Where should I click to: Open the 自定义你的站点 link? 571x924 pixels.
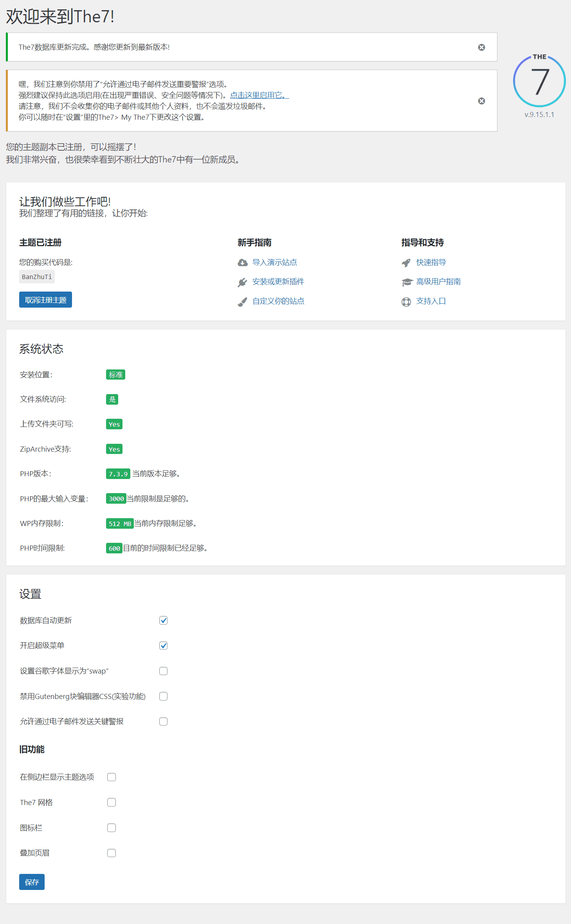[278, 301]
